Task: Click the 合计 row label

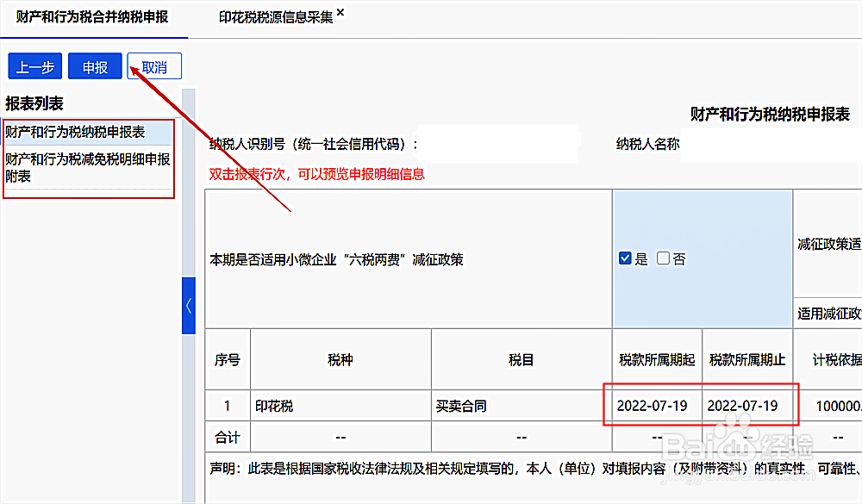Action: click(x=228, y=438)
